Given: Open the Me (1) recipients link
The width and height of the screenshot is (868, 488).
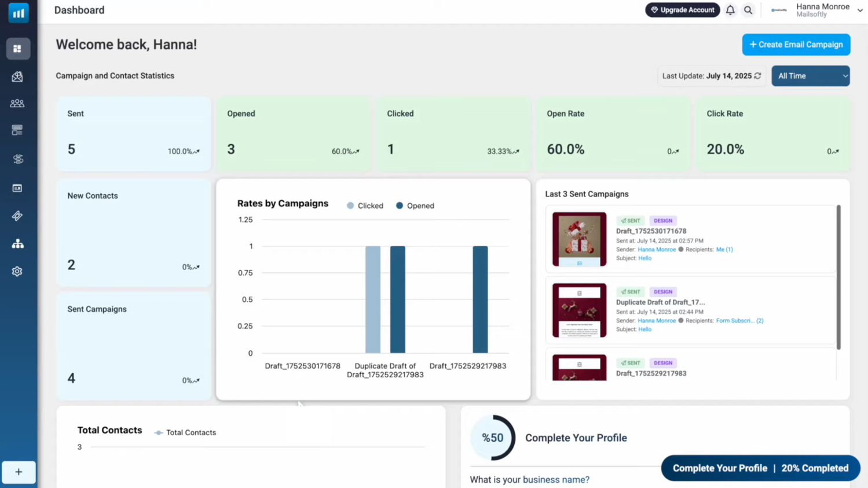Looking at the screenshot, I should [x=724, y=249].
